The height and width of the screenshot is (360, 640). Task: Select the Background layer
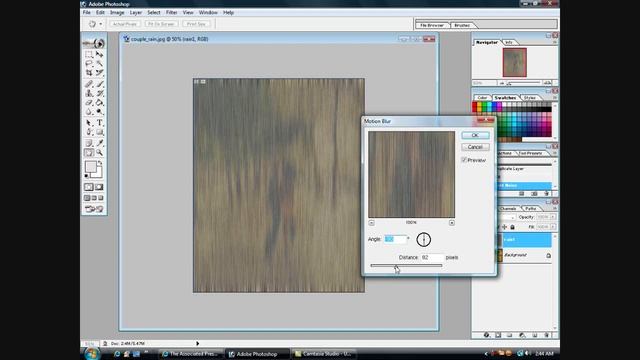(524, 255)
